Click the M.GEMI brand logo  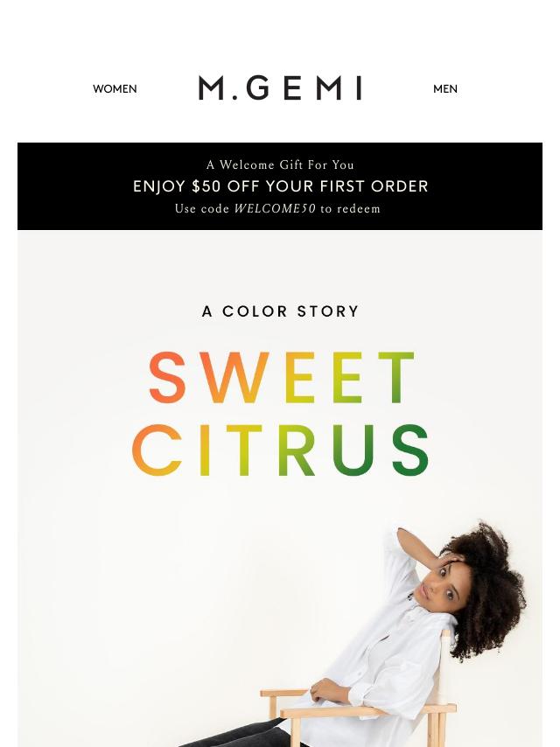click(x=280, y=88)
